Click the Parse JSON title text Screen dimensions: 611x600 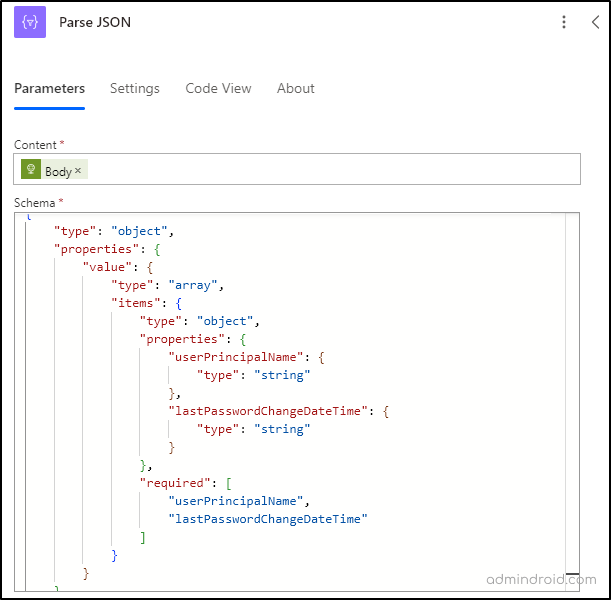pyautogui.click(x=95, y=22)
